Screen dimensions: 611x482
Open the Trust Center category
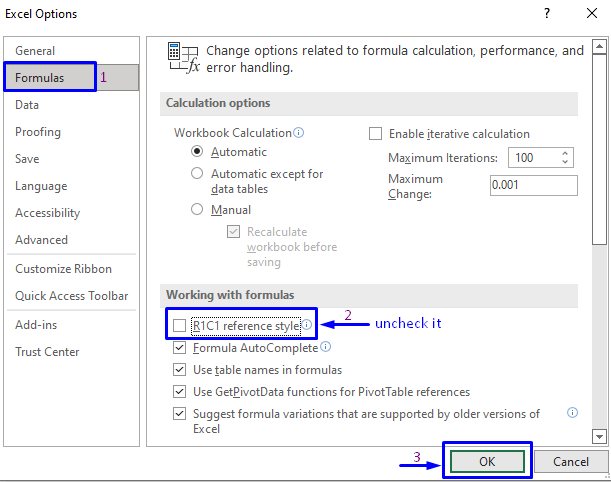click(x=47, y=352)
